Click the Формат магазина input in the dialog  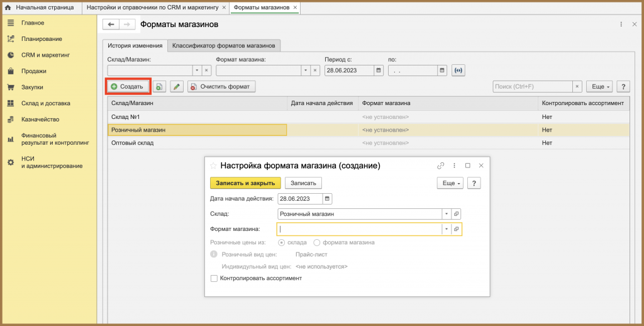(359, 229)
